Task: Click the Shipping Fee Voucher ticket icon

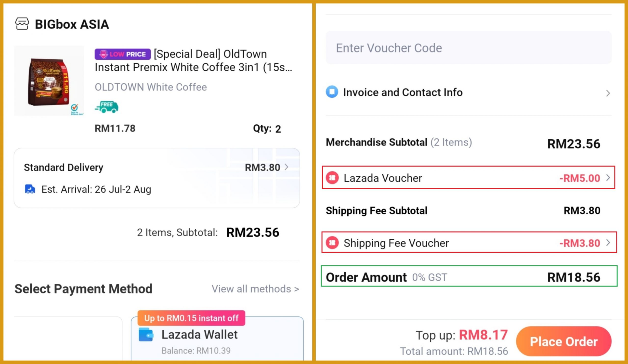Action: [x=332, y=243]
